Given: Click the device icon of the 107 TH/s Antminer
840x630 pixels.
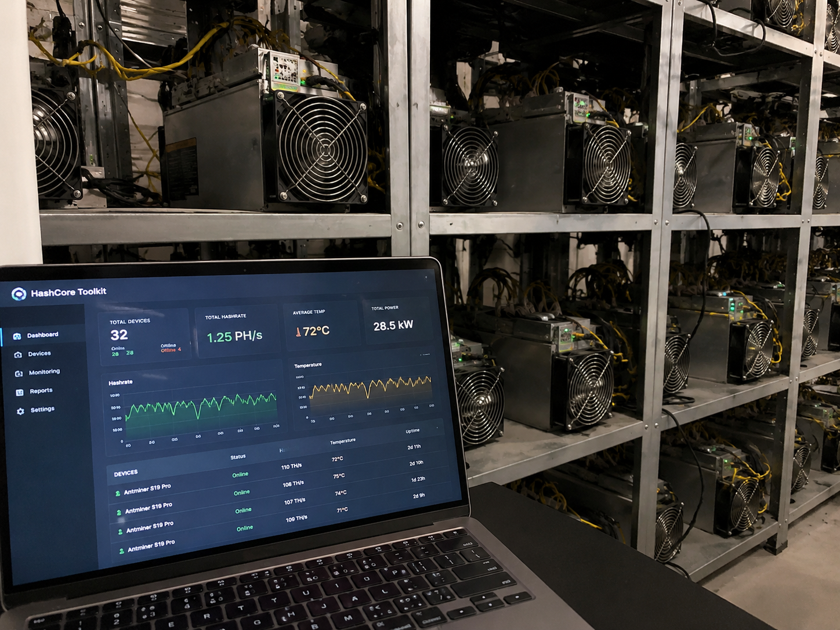Looking at the screenshot, I should click(x=120, y=531).
